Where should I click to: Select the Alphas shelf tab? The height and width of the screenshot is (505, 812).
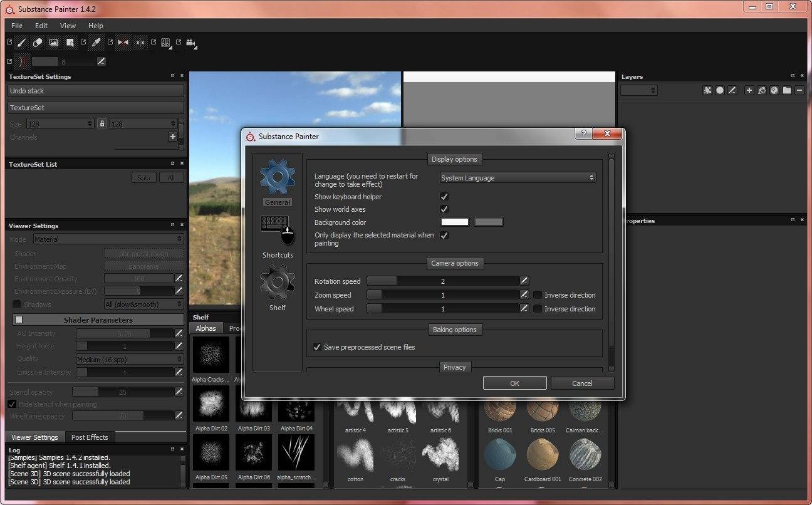click(x=206, y=328)
